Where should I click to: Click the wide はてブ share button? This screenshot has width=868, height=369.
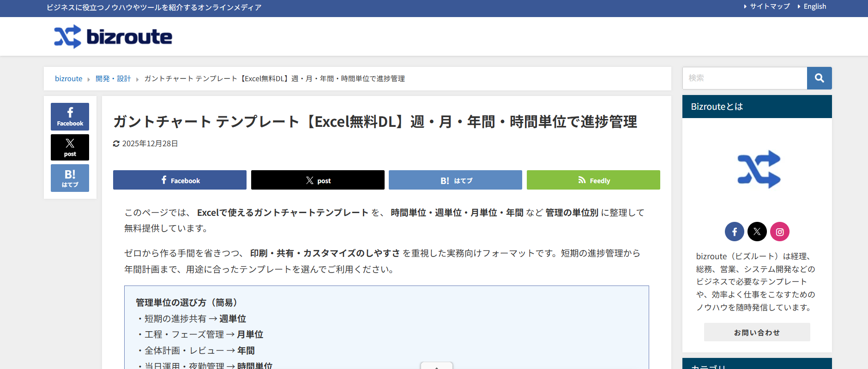(x=455, y=180)
